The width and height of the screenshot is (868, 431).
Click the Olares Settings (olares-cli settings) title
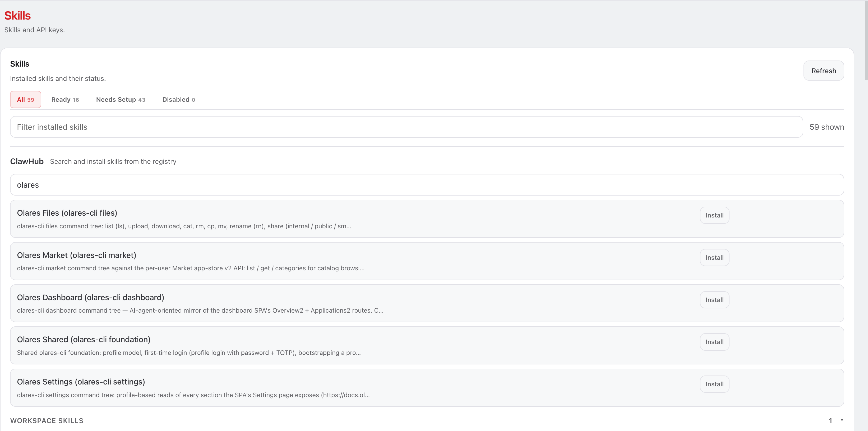(81, 382)
